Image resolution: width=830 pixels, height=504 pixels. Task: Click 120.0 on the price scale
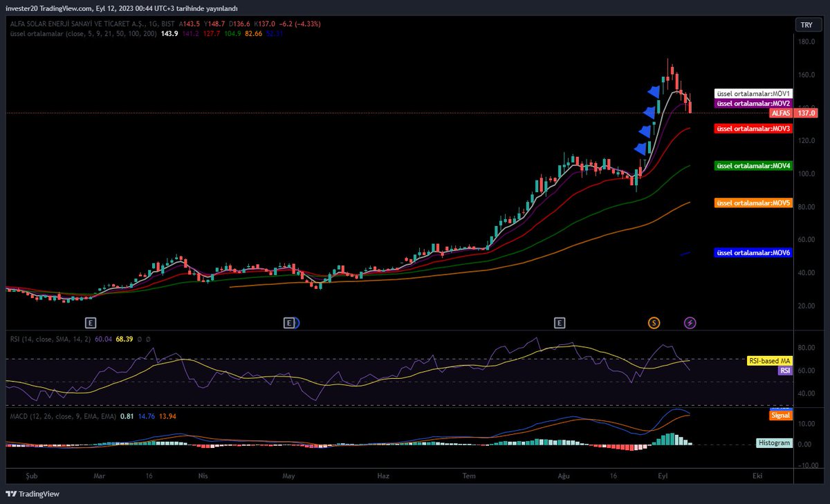805,140
